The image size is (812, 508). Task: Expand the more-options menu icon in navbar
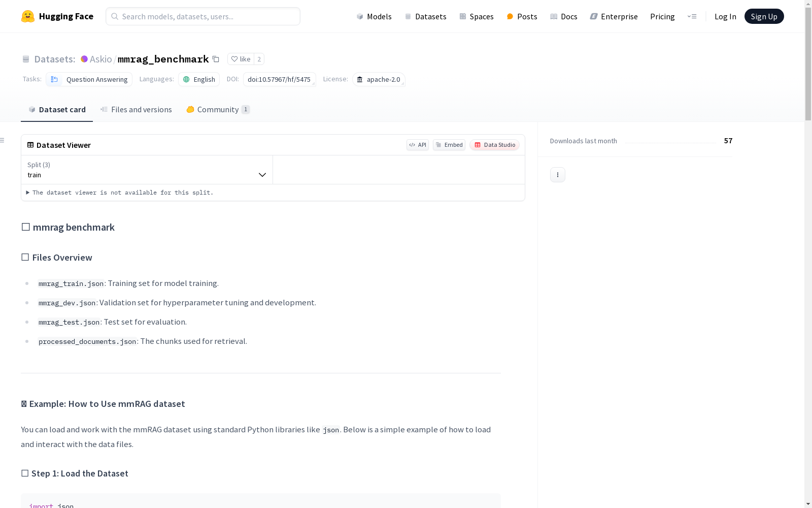(692, 16)
